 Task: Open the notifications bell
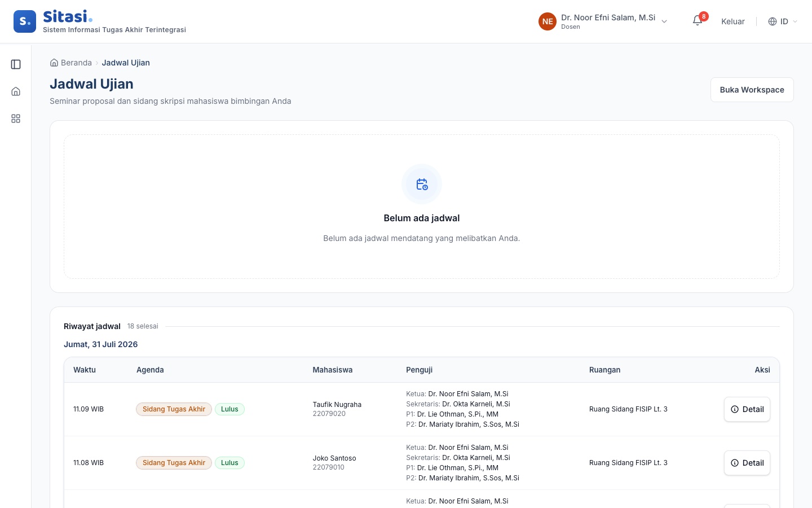(698, 21)
